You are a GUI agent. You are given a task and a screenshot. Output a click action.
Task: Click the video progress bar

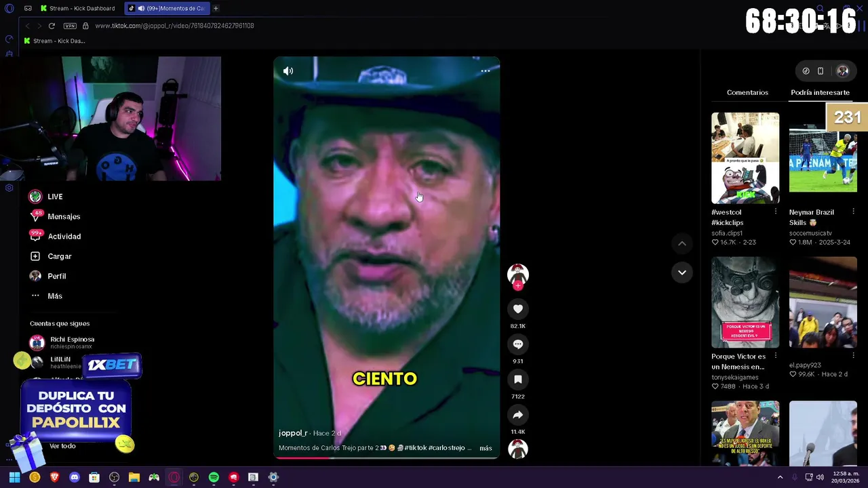pyautogui.click(x=387, y=457)
